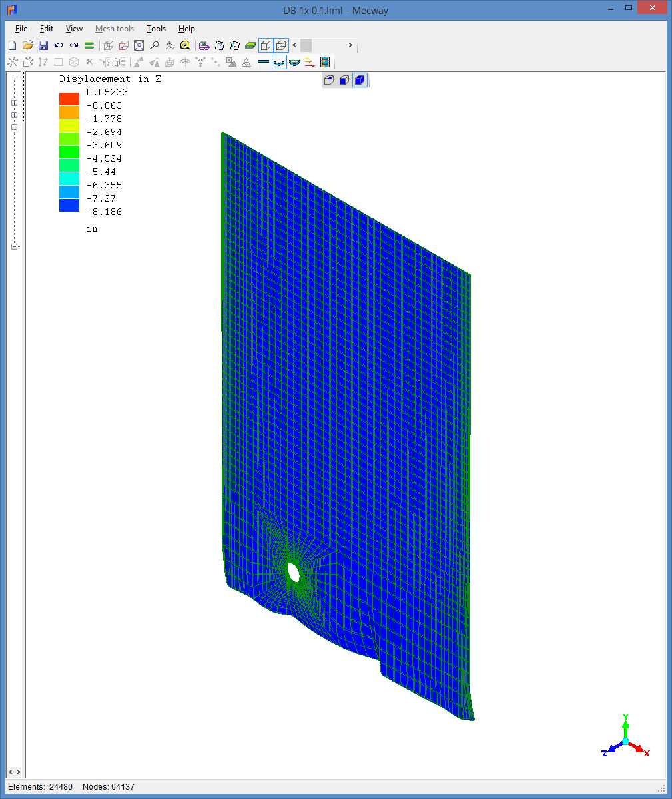Click the Undo arrow icon
Viewport: 672px width, 799px height.
(59, 45)
